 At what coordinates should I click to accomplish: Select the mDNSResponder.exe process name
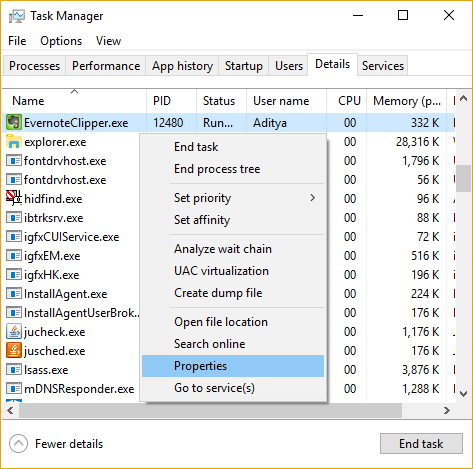click(79, 389)
